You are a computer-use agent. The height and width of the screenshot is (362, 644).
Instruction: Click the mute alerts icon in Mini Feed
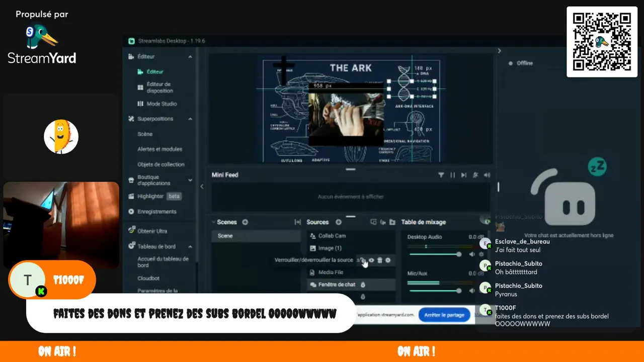pos(475,175)
